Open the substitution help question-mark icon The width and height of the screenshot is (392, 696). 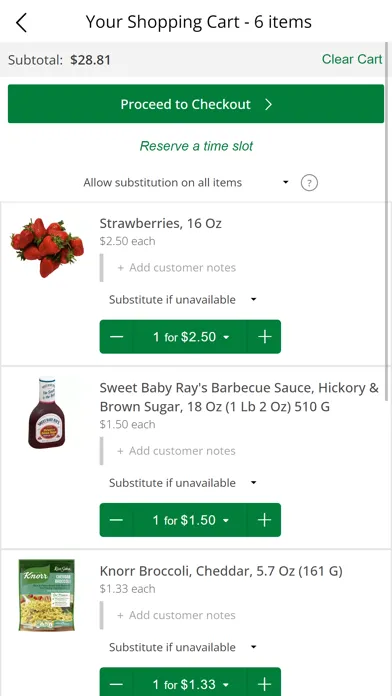pos(309,182)
